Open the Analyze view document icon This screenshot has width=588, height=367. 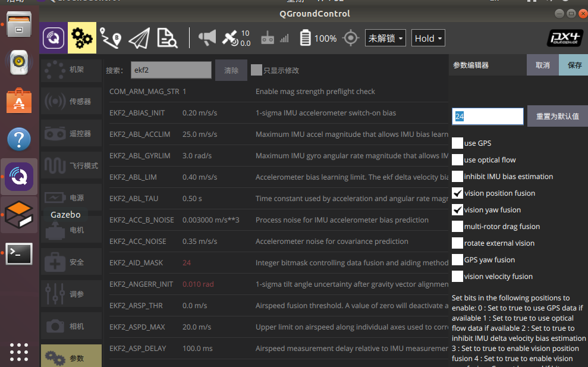coord(167,38)
